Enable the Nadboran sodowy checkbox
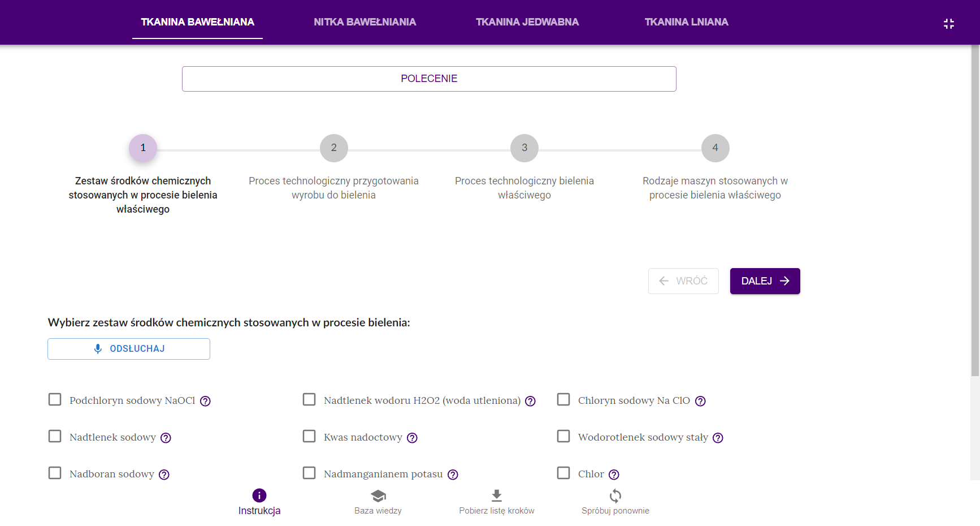The width and height of the screenshot is (980, 526). (55, 473)
